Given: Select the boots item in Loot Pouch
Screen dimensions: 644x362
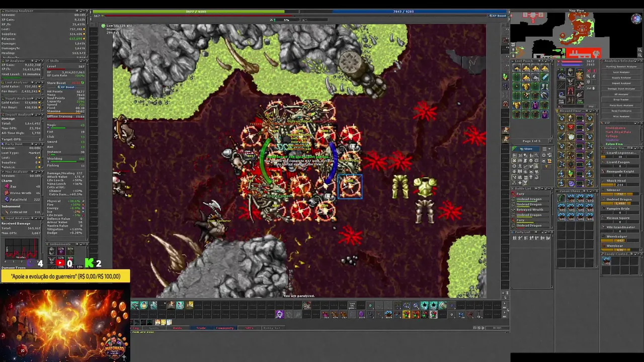Looking at the screenshot, I should tap(545, 86).
